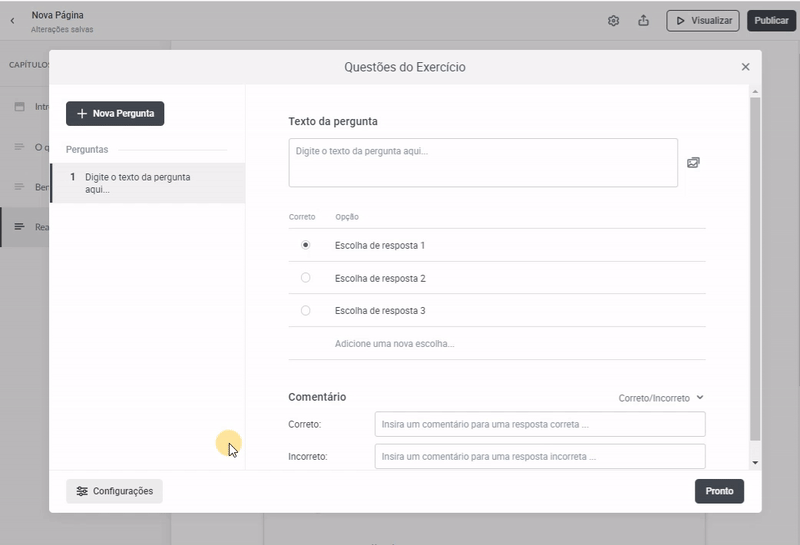Click the Visualizar preview button
Viewport: 800px width, 545px height.
[703, 21]
